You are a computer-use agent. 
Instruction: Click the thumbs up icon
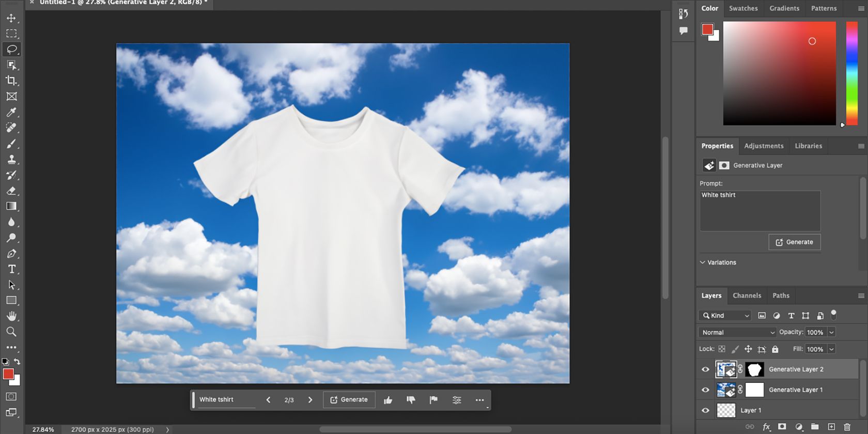[388, 400]
